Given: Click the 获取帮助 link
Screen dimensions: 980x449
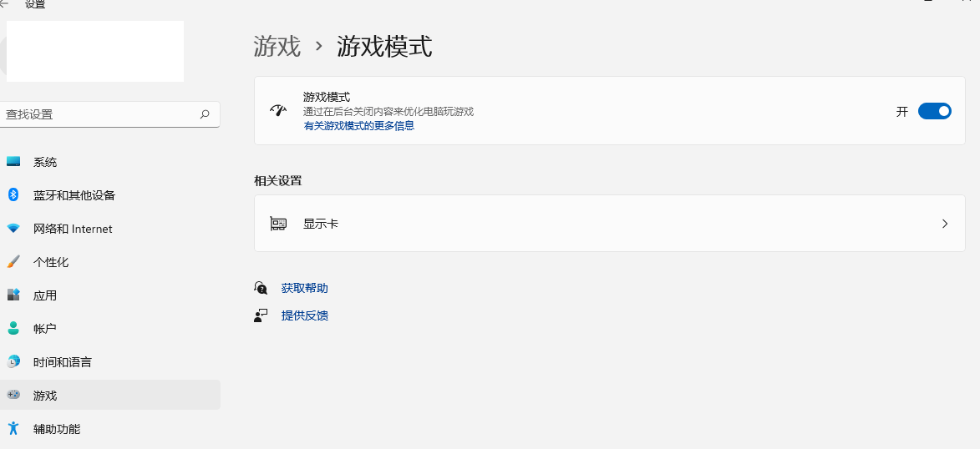Looking at the screenshot, I should tap(304, 288).
